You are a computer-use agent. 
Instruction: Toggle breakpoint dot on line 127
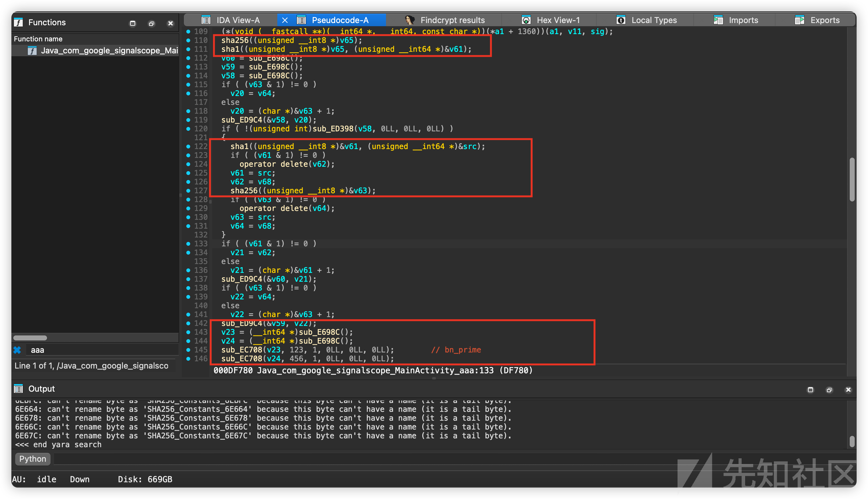coord(188,190)
